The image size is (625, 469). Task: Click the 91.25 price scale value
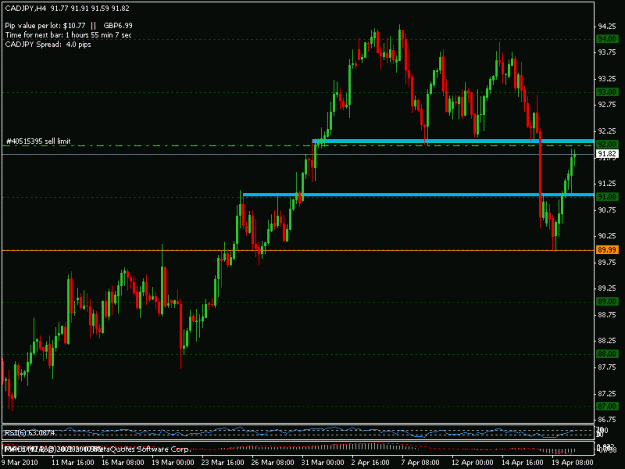coord(607,183)
